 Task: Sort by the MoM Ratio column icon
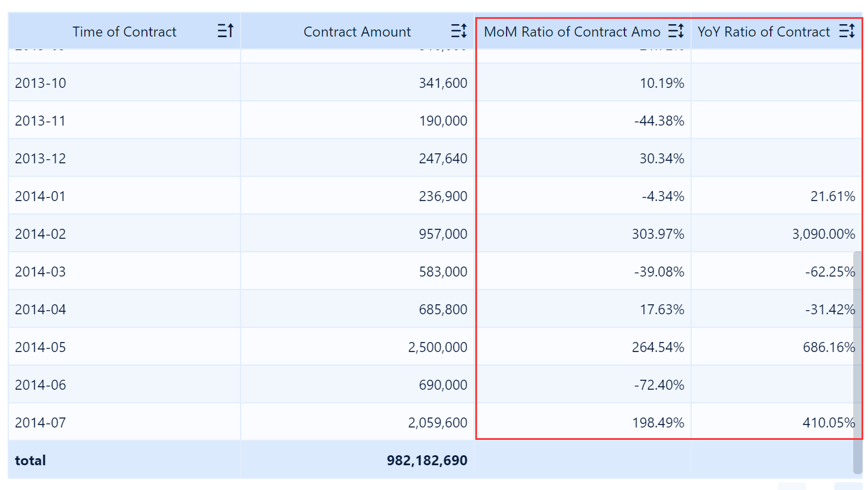pyautogui.click(x=676, y=31)
